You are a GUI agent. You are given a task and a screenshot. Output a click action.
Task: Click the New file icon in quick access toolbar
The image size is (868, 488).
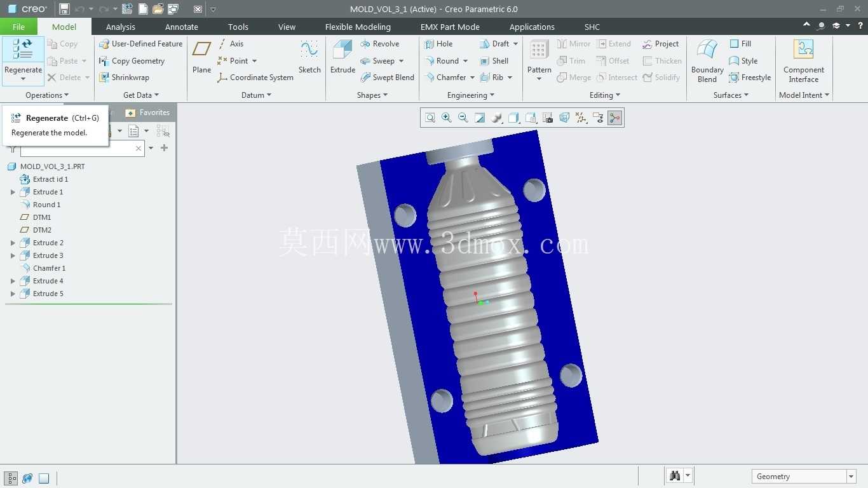click(143, 9)
